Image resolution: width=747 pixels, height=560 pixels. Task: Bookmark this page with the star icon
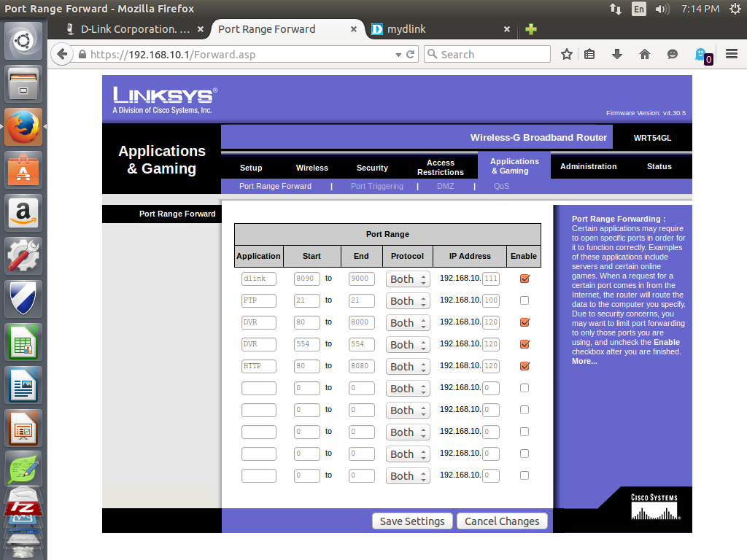click(x=566, y=54)
